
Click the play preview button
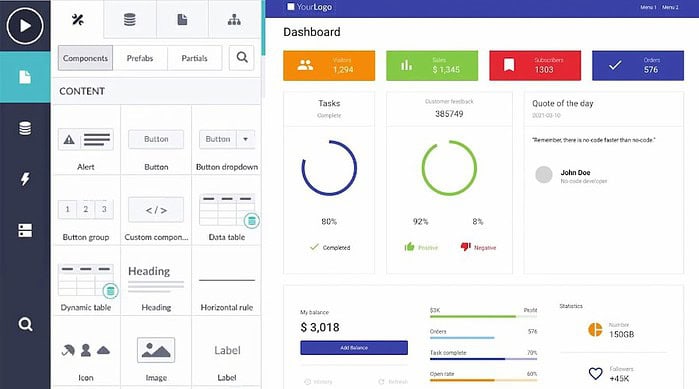tap(25, 25)
